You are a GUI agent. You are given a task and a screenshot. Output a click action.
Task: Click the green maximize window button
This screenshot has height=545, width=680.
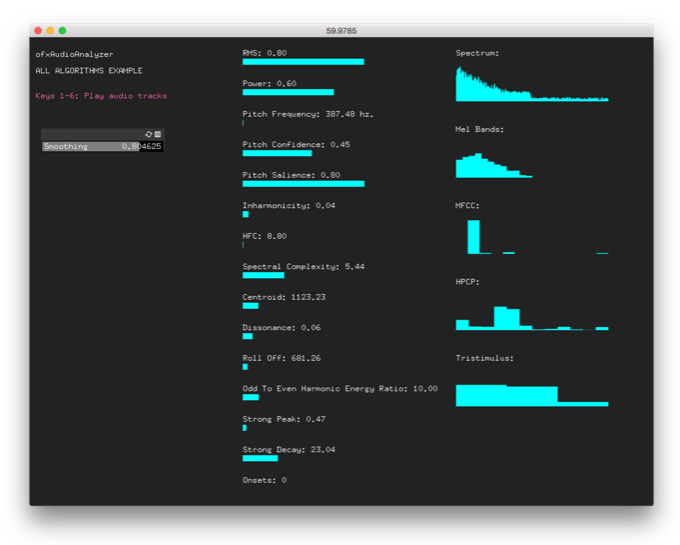click(x=62, y=31)
